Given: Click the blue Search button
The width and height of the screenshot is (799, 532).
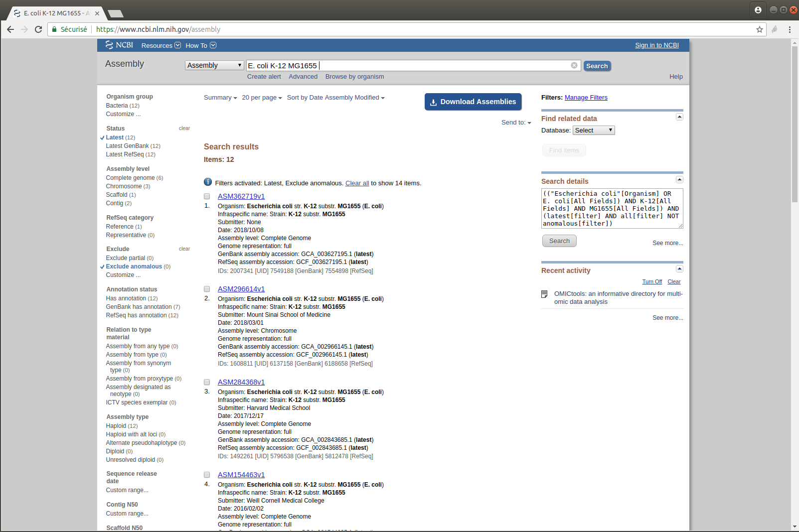Looking at the screenshot, I should [597, 66].
